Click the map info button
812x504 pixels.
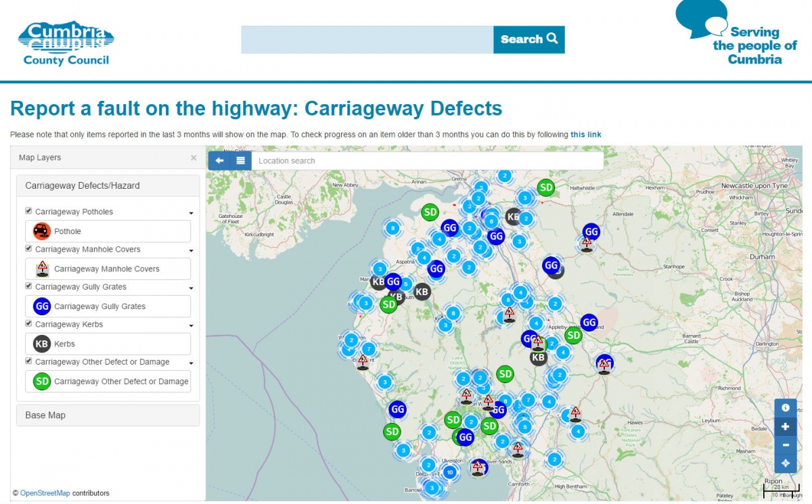click(x=785, y=408)
